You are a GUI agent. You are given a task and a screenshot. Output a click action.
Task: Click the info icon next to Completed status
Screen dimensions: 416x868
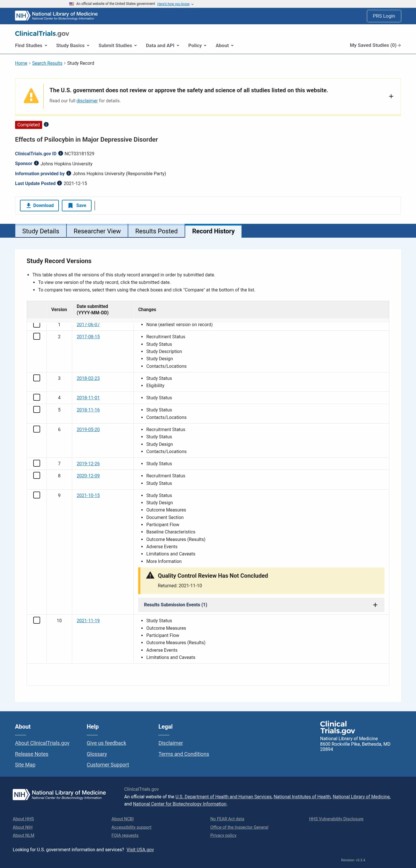point(46,124)
